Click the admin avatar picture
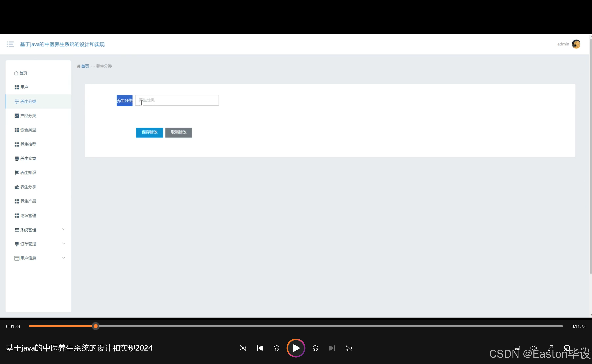This screenshot has width=592, height=364. pyautogui.click(x=576, y=44)
